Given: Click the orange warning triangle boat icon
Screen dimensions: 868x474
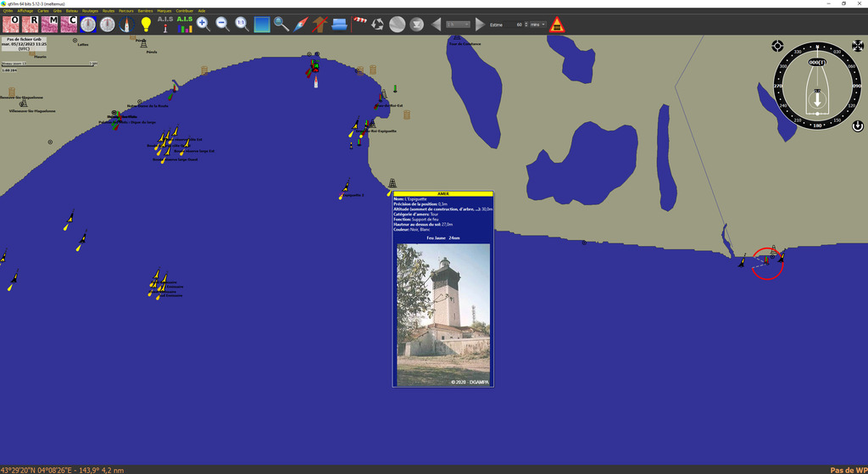Looking at the screenshot, I should tap(557, 25).
